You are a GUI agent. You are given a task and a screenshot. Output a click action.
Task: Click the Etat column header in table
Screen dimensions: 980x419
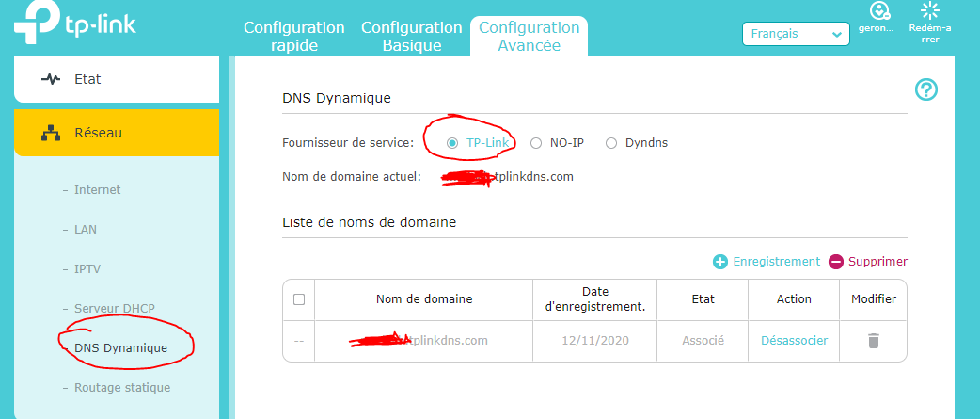703,299
